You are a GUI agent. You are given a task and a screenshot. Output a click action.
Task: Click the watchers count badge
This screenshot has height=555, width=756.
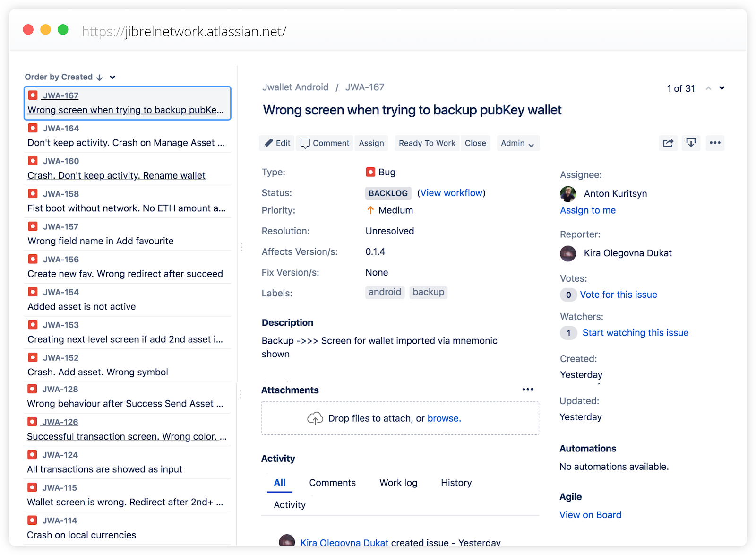(568, 333)
